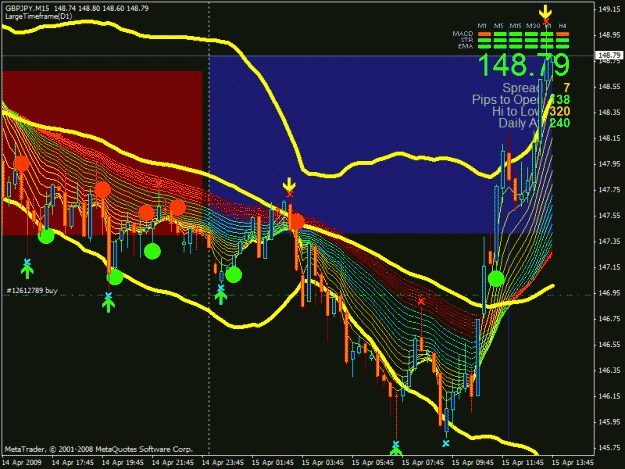This screenshot has width=625, height=469.
Task: Click the 149.15 price axis label
Action: coord(609,10)
